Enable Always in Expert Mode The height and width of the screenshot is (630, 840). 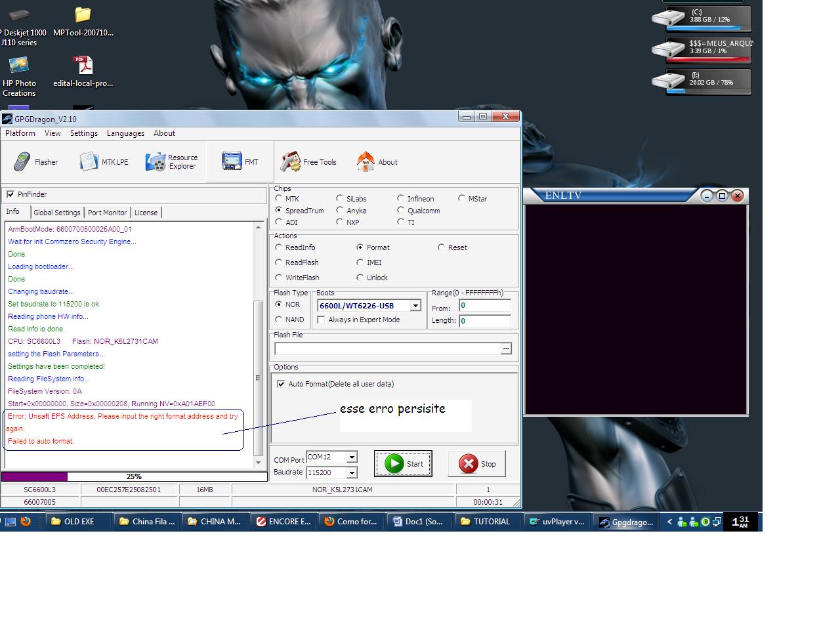tap(321, 320)
